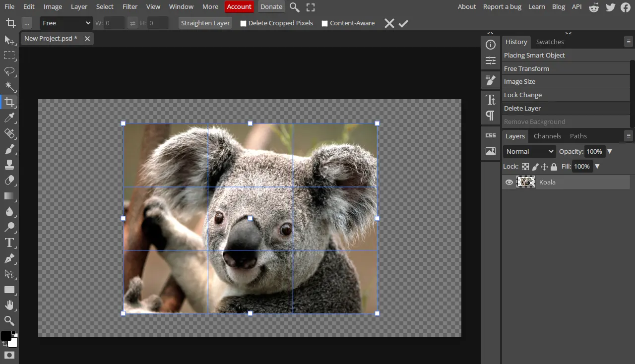Select the Gradient tool

pyautogui.click(x=9, y=196)
